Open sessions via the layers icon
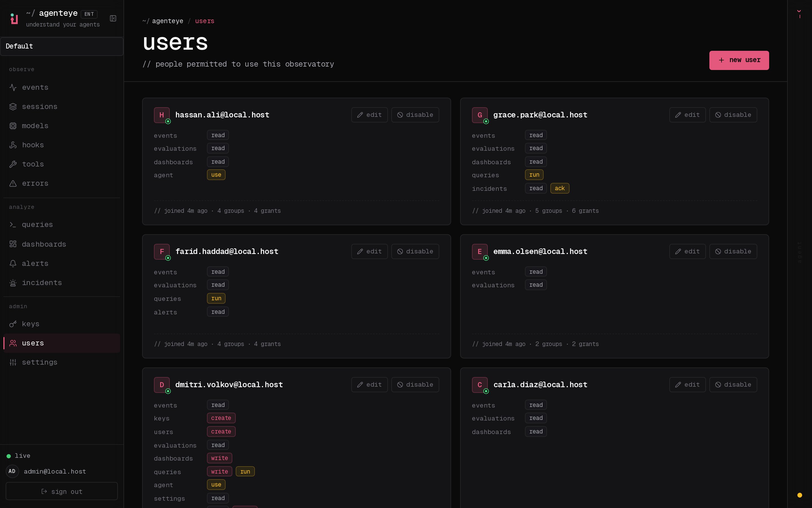 (x=13, y=106)
